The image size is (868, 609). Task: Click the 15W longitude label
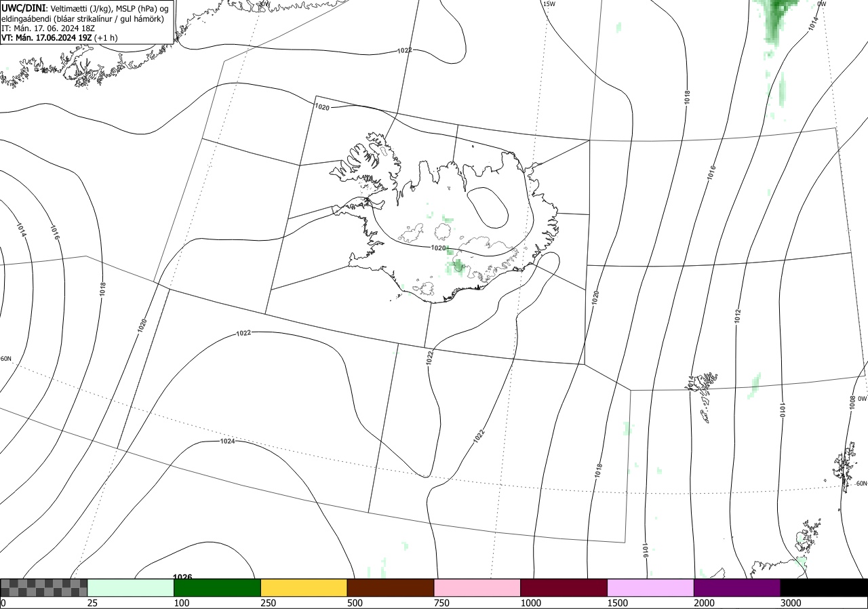pos(549,4)
